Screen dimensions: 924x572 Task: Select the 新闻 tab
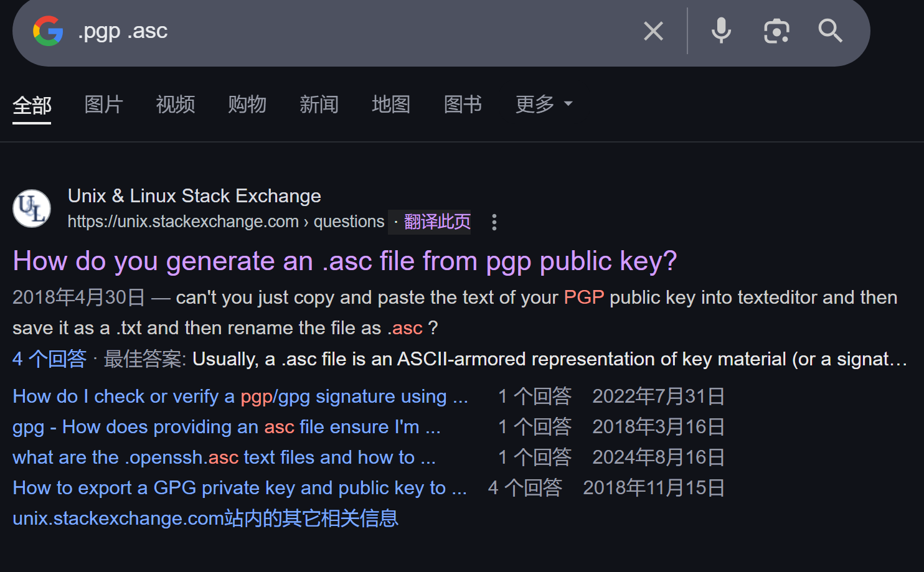click(x=319, y=104)
